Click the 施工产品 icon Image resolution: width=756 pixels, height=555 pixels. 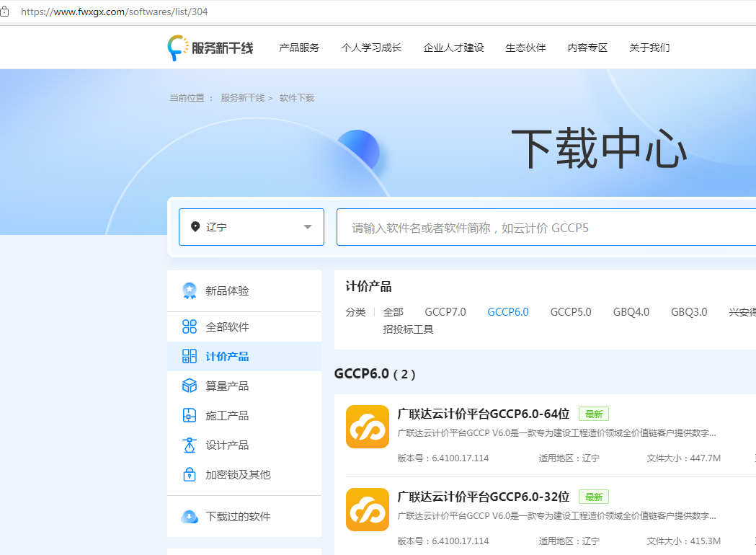[190, 415]
